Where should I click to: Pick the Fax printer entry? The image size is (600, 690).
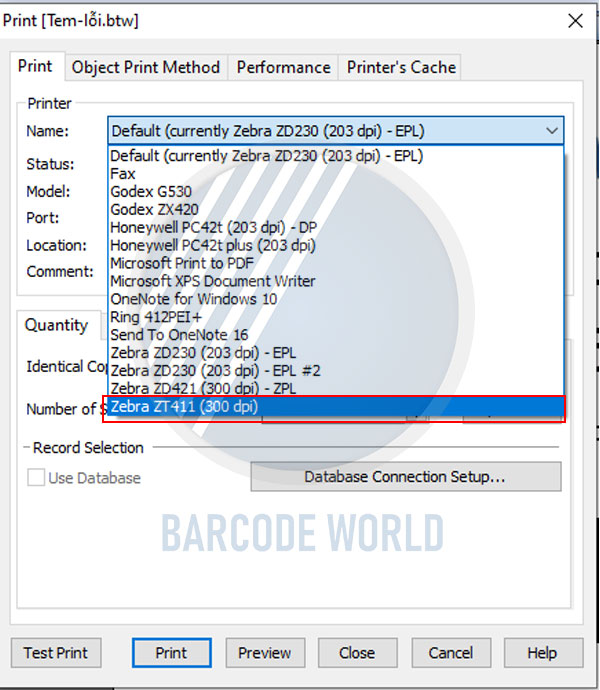point(123,173)
